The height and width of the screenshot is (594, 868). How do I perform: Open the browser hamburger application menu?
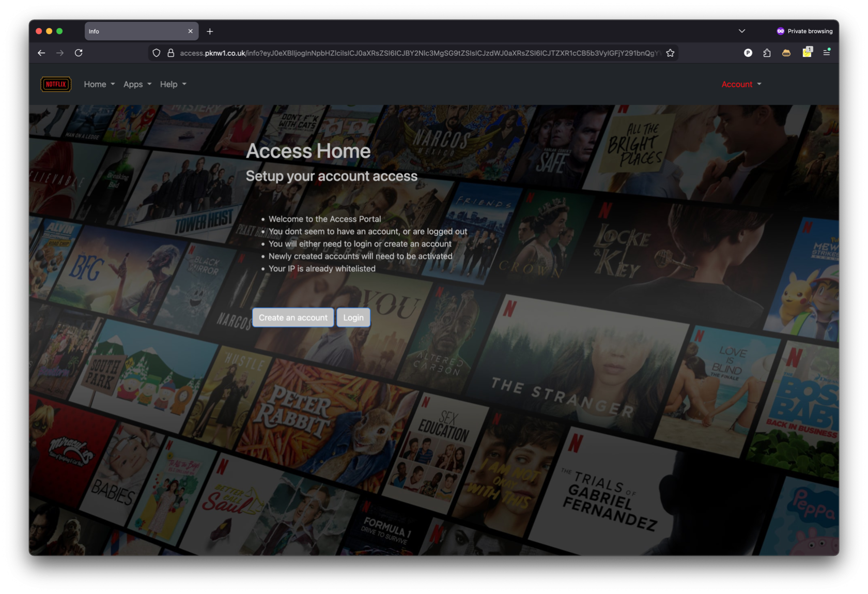tap(827, 52)
